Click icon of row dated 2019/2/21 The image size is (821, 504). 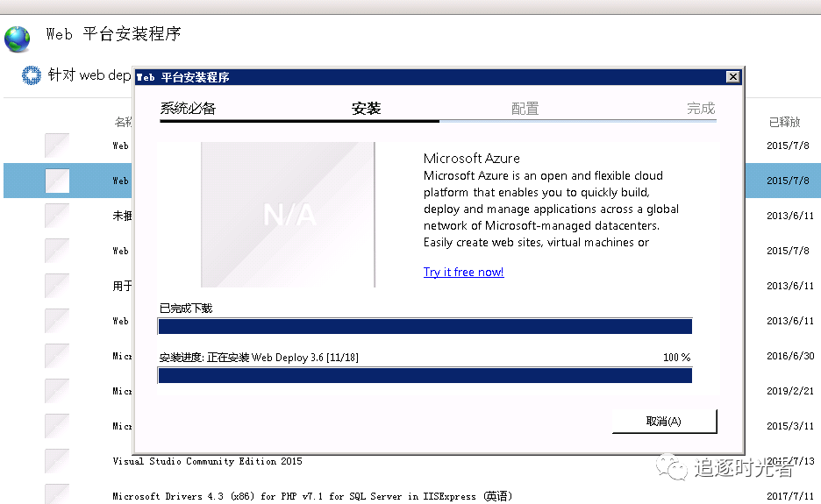click(x=57, y=391)
